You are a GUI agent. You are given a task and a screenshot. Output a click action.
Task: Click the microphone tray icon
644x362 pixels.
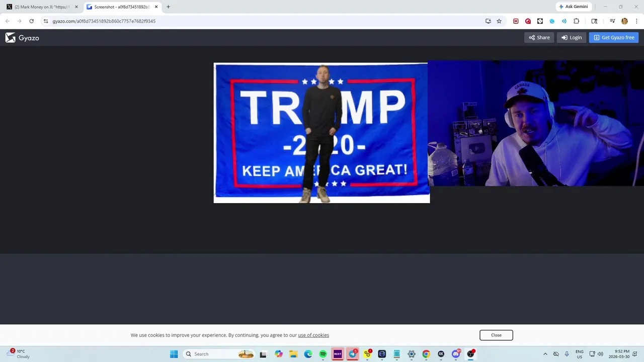coord(567,354)
